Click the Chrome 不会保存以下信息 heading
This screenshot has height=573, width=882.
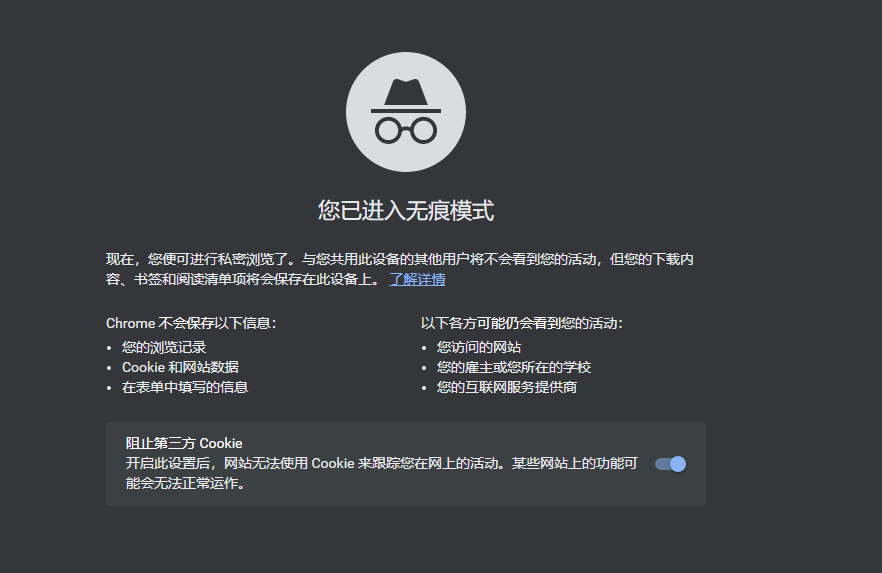coord(191,323)
